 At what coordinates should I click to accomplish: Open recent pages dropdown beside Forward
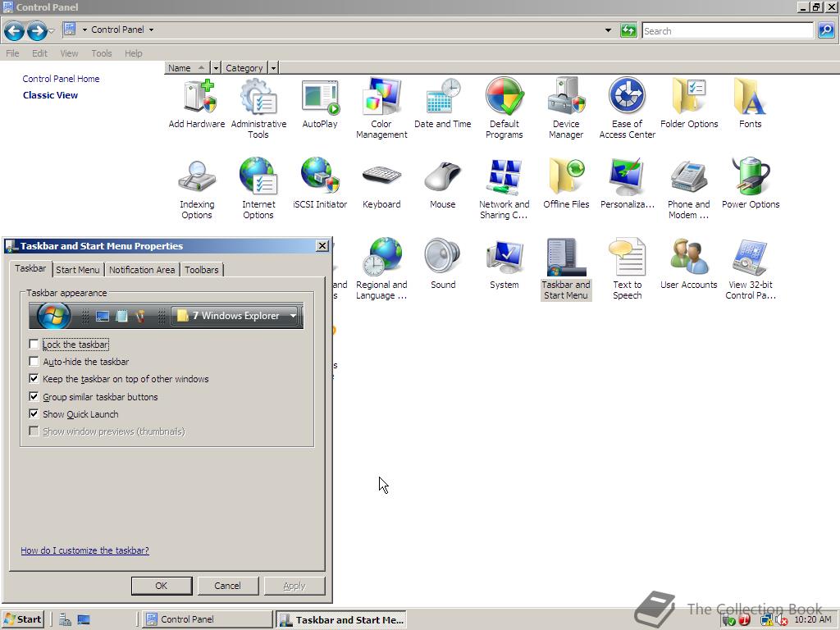(x=52, y=31)
